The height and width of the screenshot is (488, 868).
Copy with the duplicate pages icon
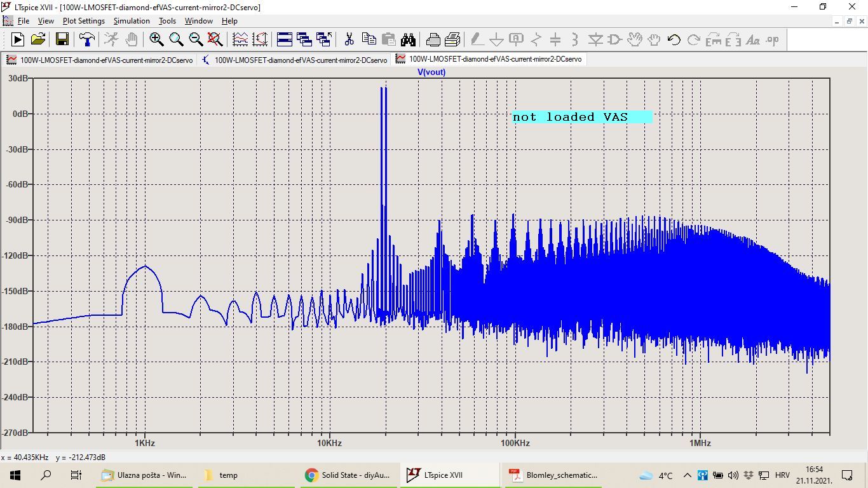[369, 39]
